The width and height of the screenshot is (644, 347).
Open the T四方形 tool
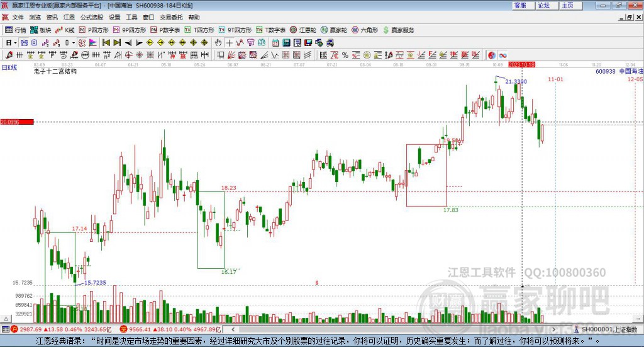[199, 30]
